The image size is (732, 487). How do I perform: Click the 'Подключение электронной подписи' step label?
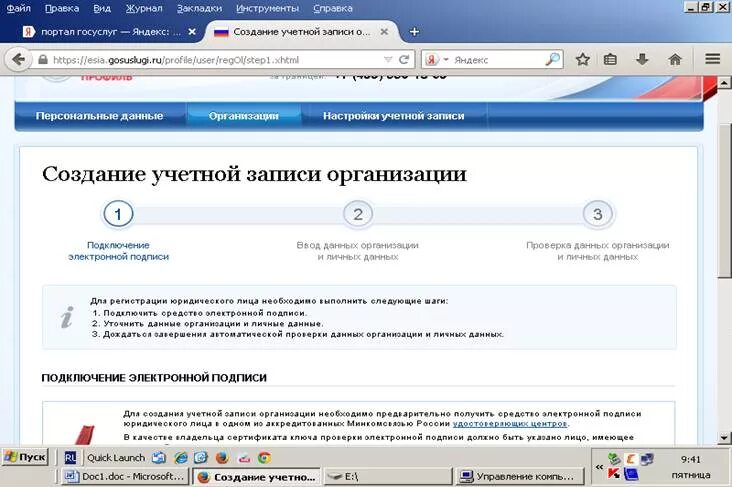pos(118,251)
